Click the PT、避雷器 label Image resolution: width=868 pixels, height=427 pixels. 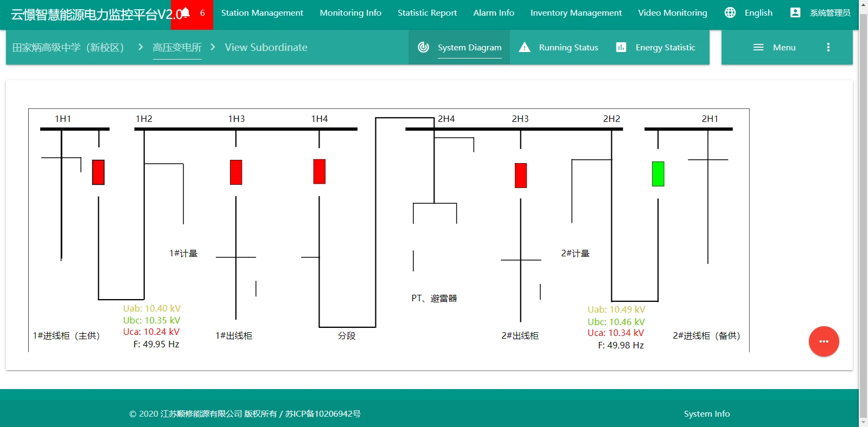(x=434, y=298)
